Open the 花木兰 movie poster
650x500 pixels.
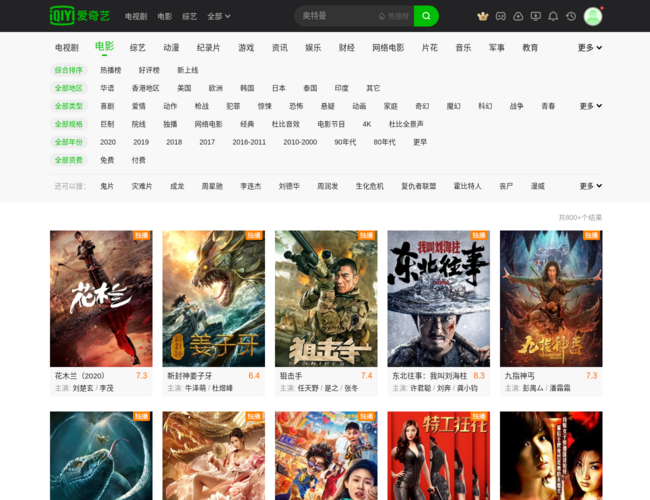101,299
